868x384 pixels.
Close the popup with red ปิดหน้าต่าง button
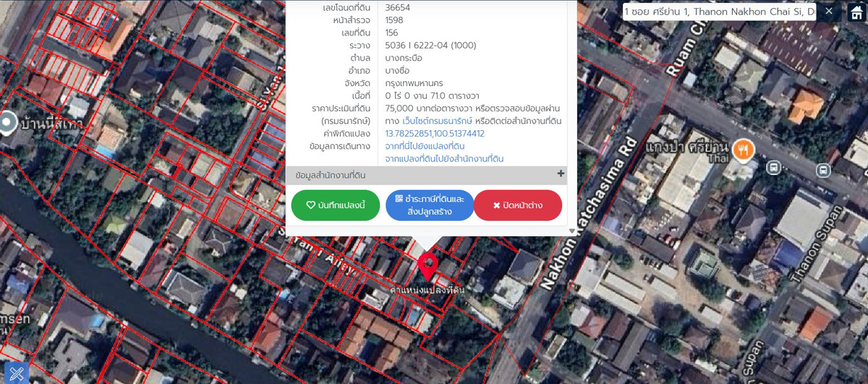[x=517, y=205]
